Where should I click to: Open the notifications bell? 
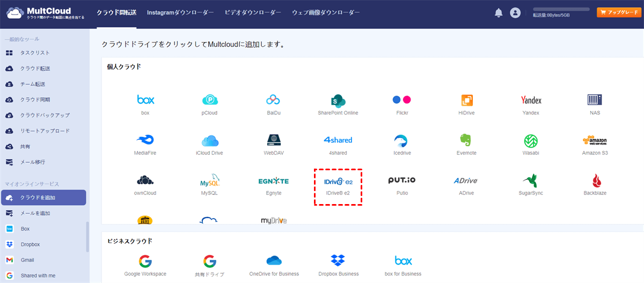coord(499,13)
